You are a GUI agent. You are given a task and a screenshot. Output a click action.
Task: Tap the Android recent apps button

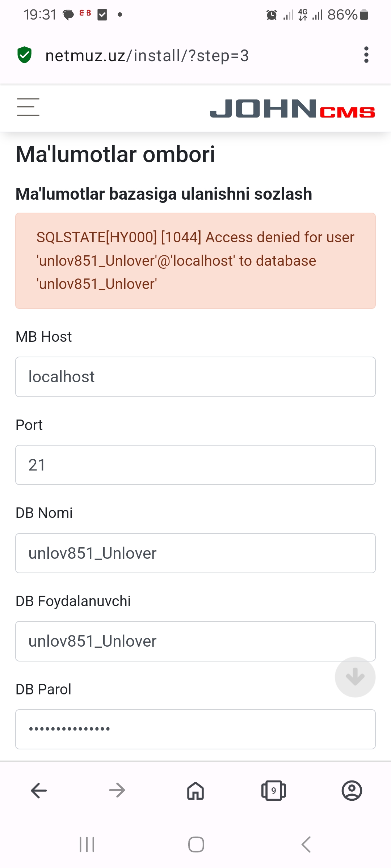(87, 845)
